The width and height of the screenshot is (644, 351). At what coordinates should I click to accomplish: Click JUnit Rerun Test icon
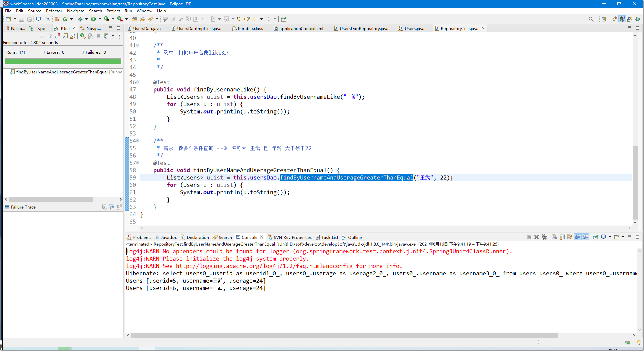83,36
